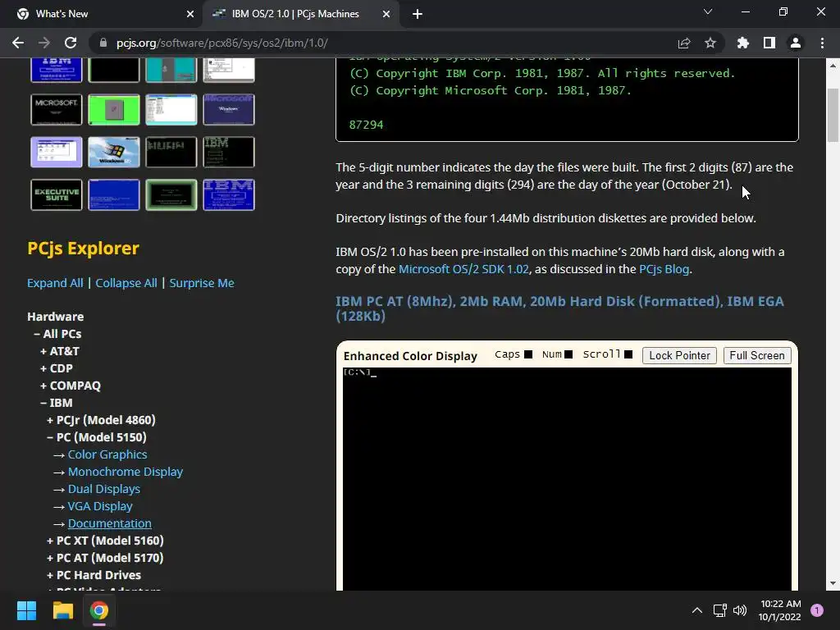The height and width of the screenshot is (630, 840).
Task: Close the IBM OS/2 1.0 tab
Action: pos(386,14)
